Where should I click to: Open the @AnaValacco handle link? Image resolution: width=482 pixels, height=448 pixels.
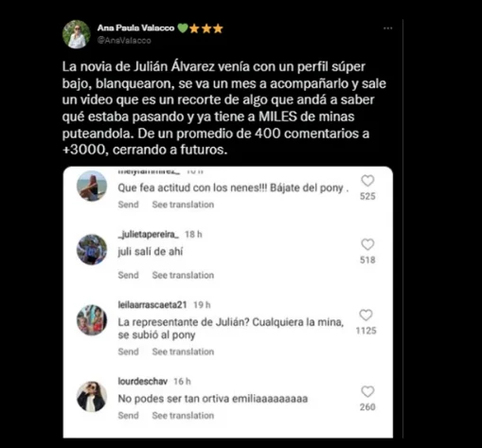[x=124, y=41]
